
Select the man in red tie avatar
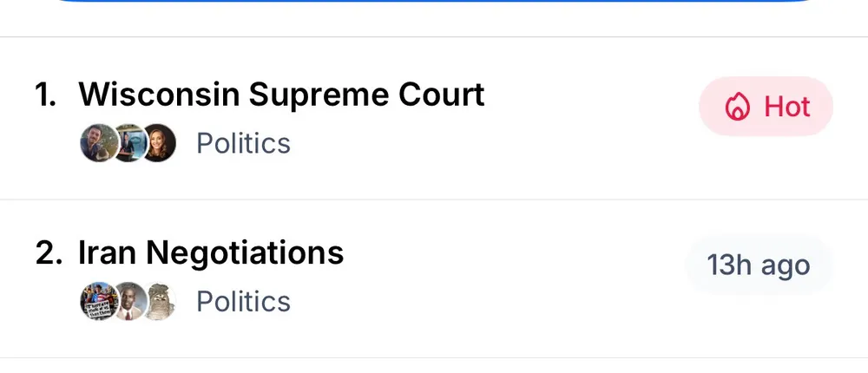point(128,301)
